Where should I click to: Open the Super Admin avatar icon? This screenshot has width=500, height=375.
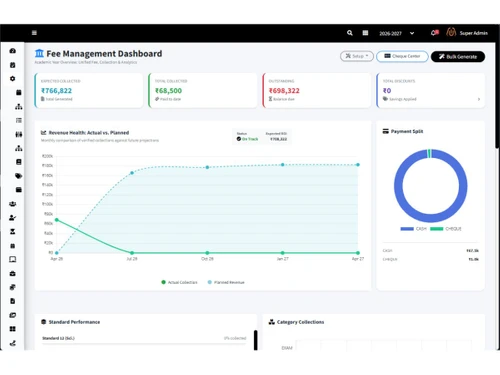point(451,32)
